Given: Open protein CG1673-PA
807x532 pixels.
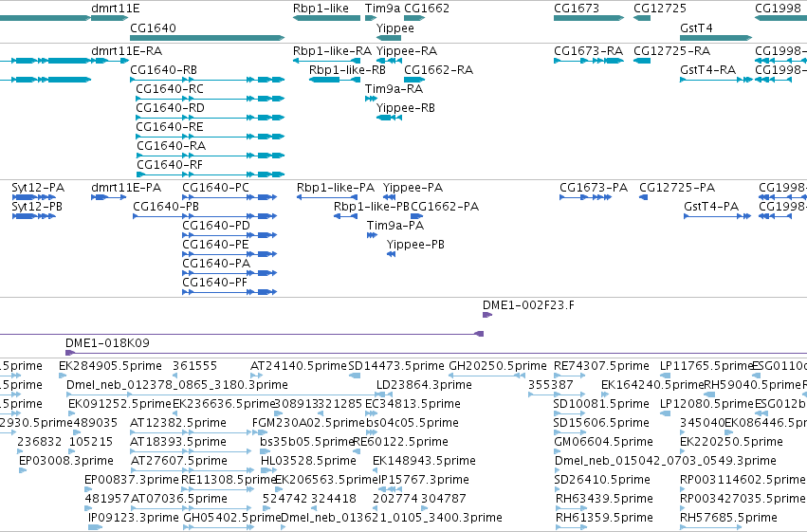Looking at the screenshot, I should coord(594,188).
